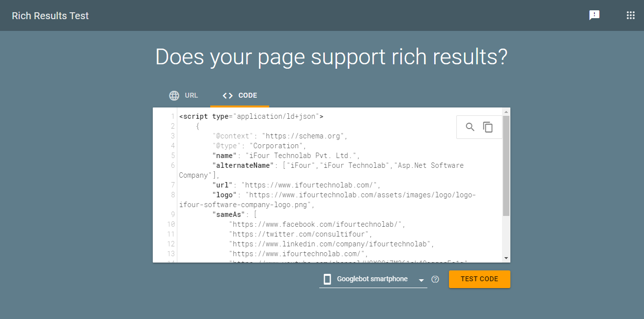
Task: Click the "https://schema.org" value
Action: click(303, 136)
